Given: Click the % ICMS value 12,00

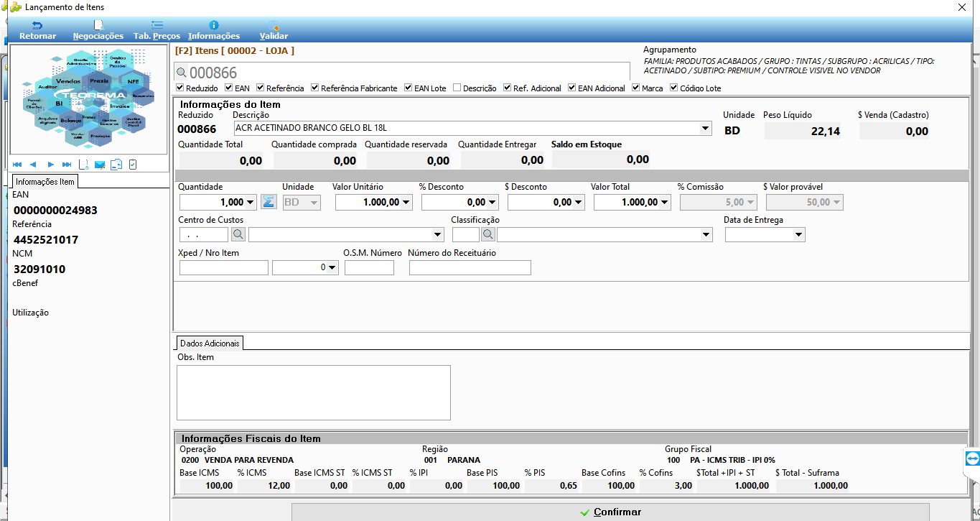Looking at the screenshot, I should [279, 486].
